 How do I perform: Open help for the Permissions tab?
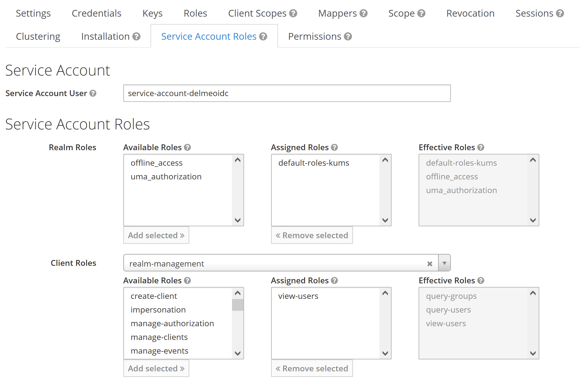348,36
